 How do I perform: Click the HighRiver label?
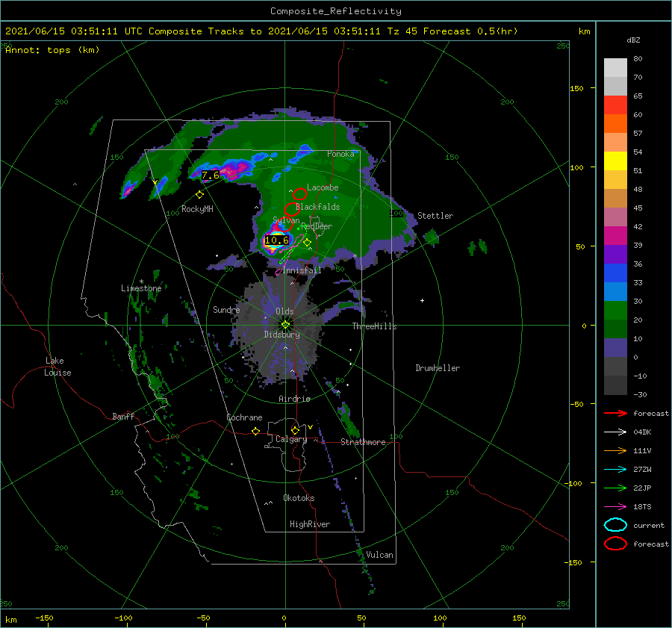coord(310,524)
